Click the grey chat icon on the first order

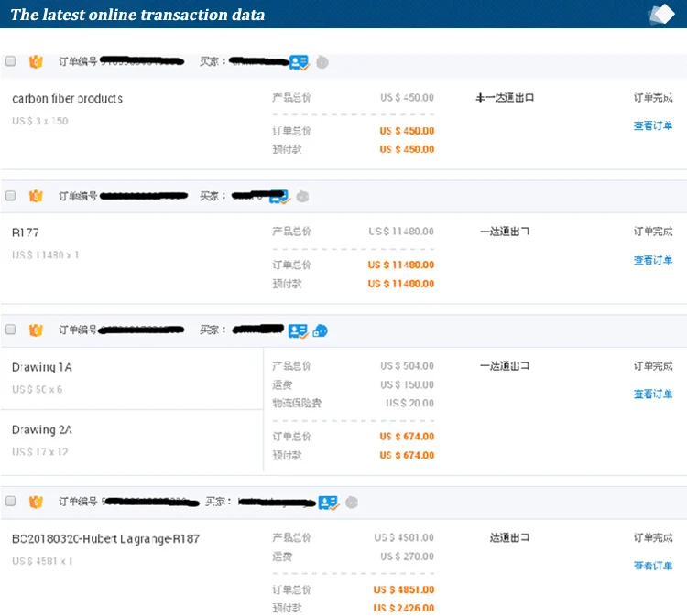[322, 62]
